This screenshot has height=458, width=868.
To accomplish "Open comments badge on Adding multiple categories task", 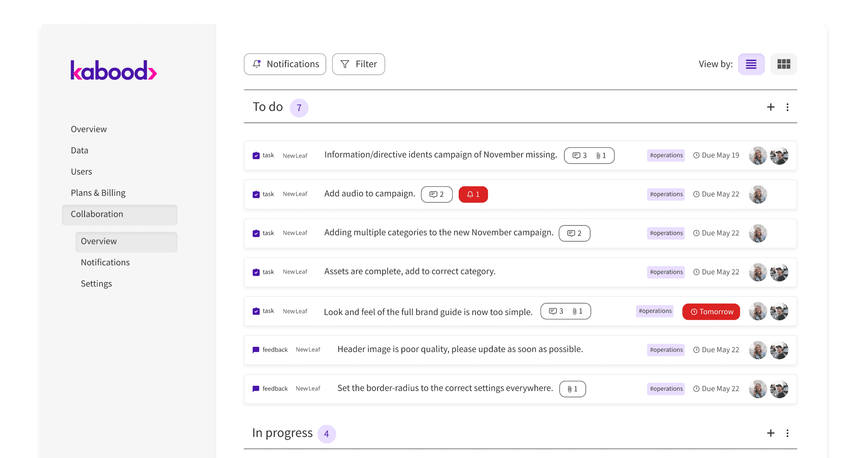I will pos(574,233).
